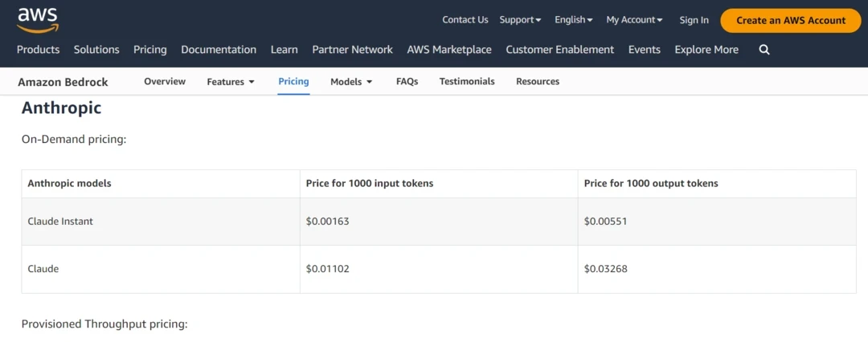
Task: Select the Resources tab
Action: coord(538,82)
